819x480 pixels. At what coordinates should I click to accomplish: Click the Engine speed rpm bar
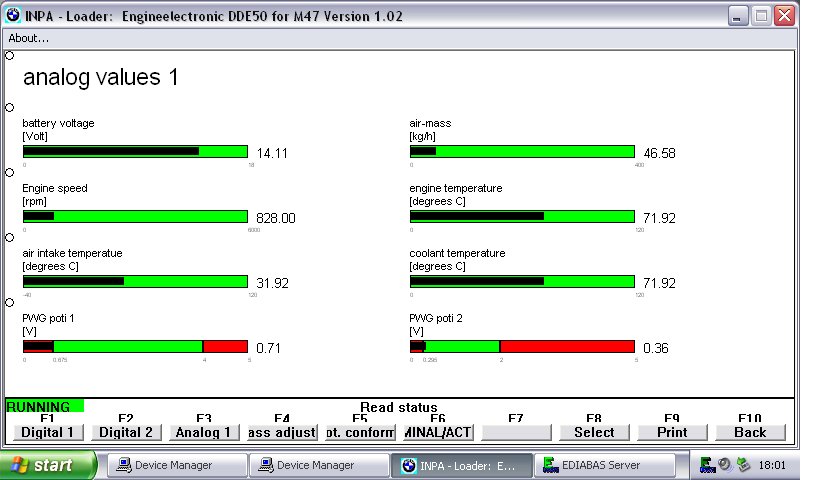coord(135,216)
